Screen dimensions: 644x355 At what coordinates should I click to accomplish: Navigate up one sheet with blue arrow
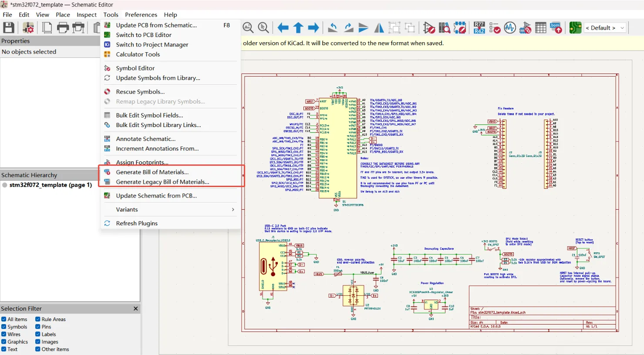point(298,28)
